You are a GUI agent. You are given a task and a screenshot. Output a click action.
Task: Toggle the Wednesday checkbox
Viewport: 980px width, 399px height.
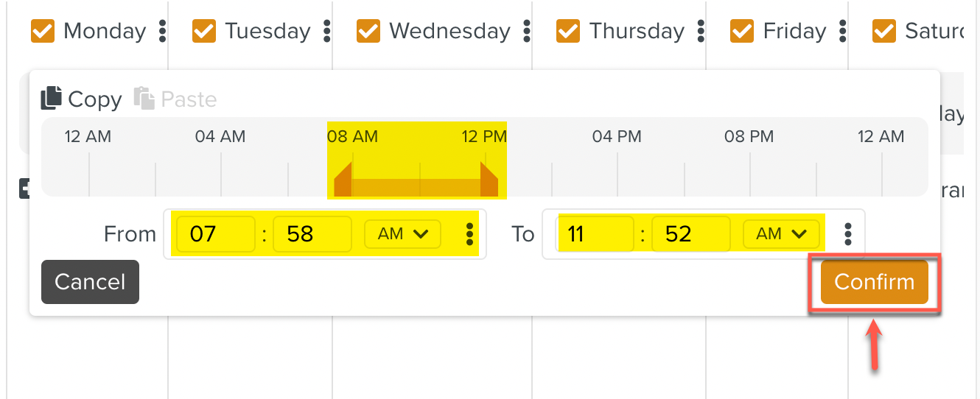(x=368, y=31)
